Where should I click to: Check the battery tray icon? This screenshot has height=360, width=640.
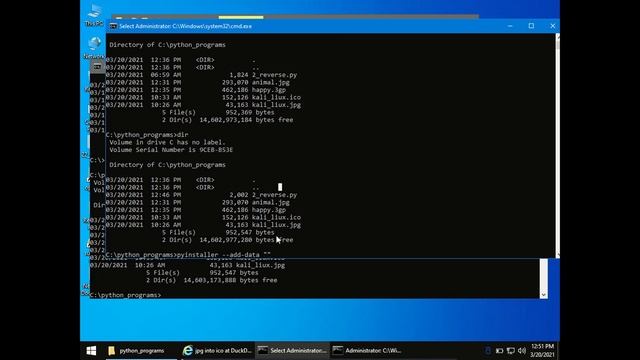click(500, 351)
